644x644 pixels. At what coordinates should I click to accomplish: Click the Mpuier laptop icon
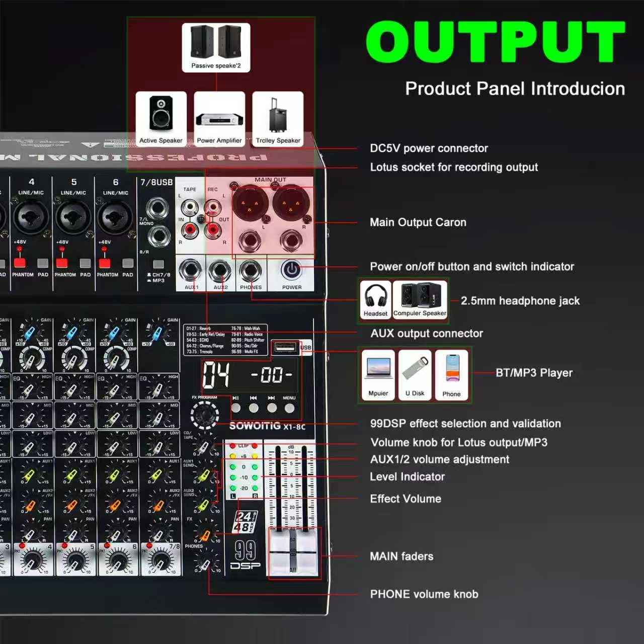pos(378,375)
